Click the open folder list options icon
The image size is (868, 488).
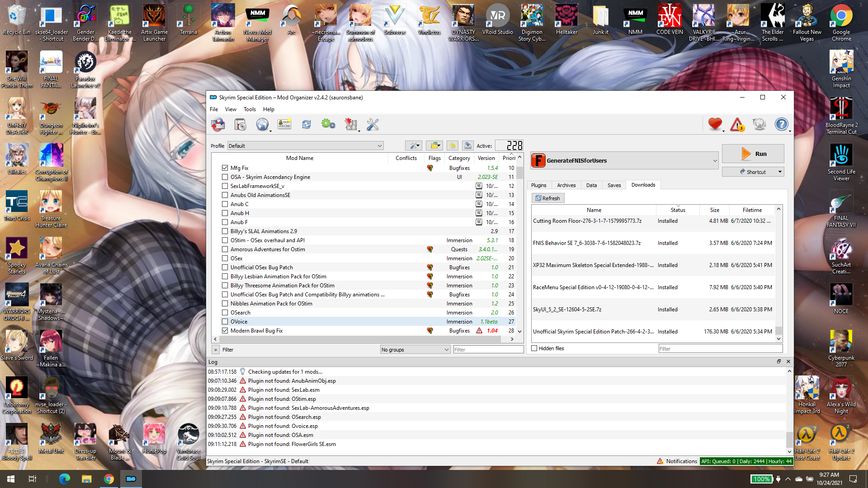[x=434, y=145]
